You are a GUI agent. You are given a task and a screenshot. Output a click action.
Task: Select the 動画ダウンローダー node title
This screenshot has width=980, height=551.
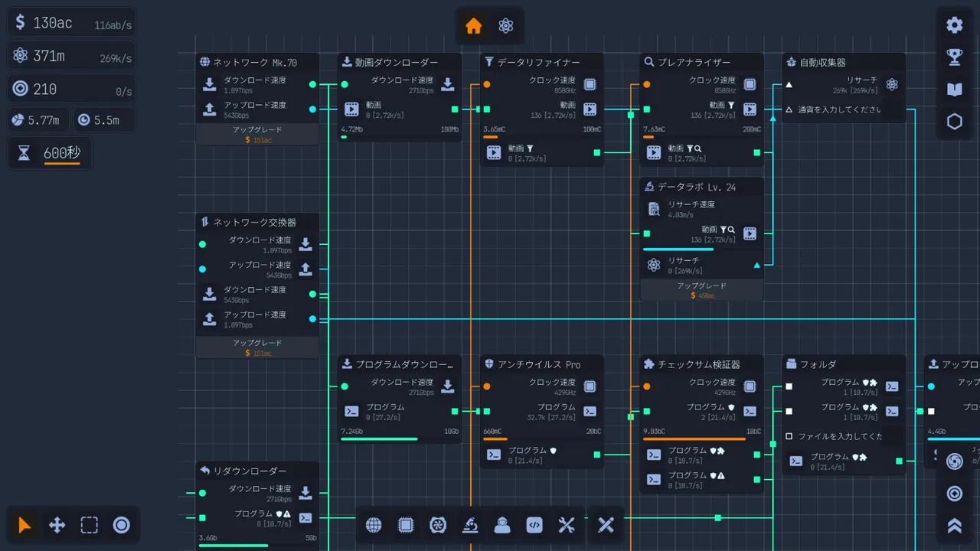coord(397,63)
